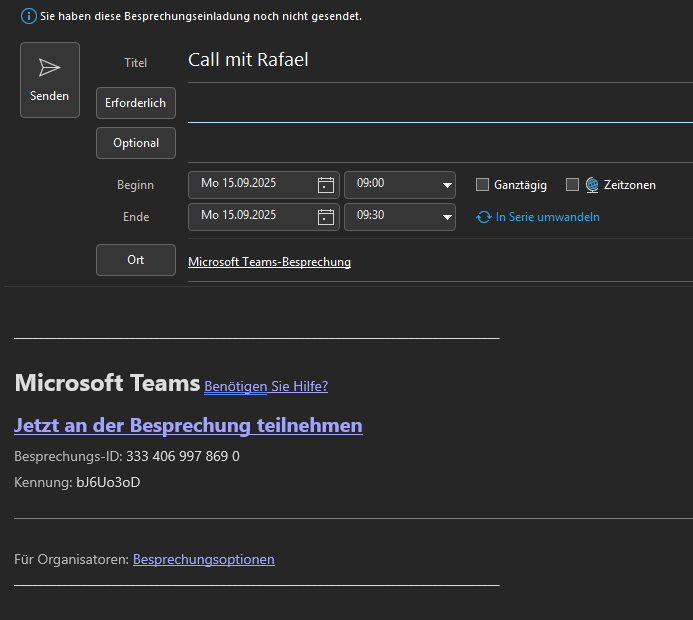Click the Senden paper-plane icon
This screenshot has height=620, width=693.
(49, 67)
